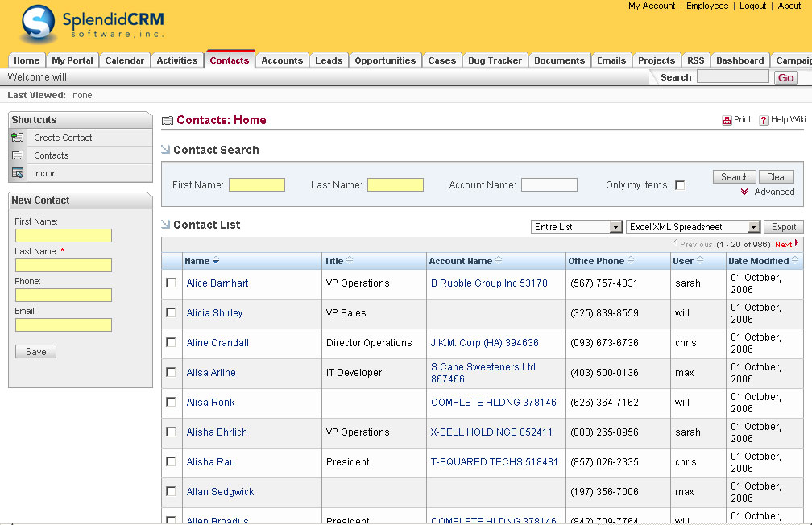Click the Account Name search field
The image size is (812, 525).
[x=549, y=185]
